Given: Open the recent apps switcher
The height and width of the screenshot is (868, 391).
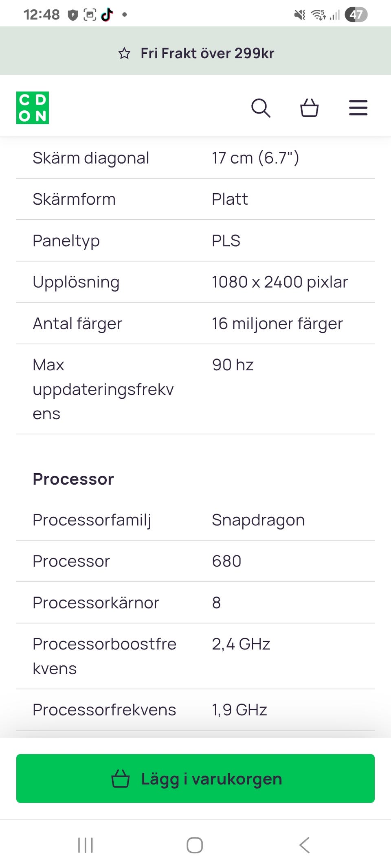Looking at the screenshot, I should pos(86,845).
